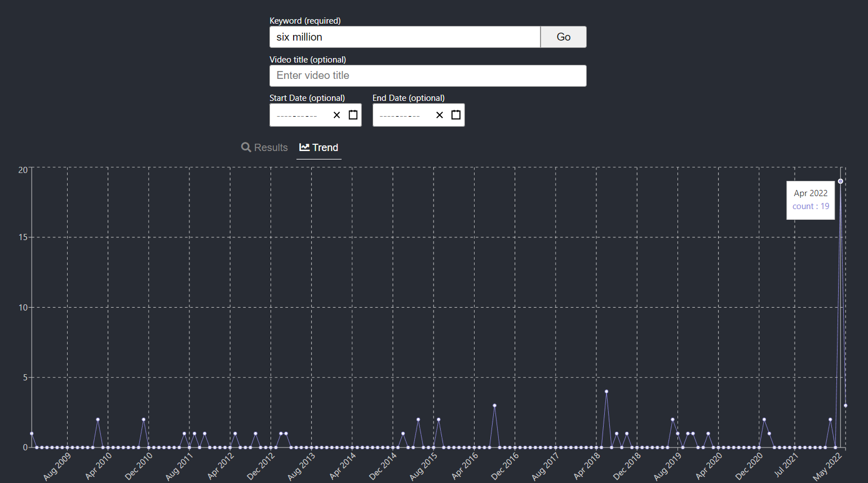Click the Aug 2009 axis label
This screenshot has height=483, width=868.
tap(57, 467)
